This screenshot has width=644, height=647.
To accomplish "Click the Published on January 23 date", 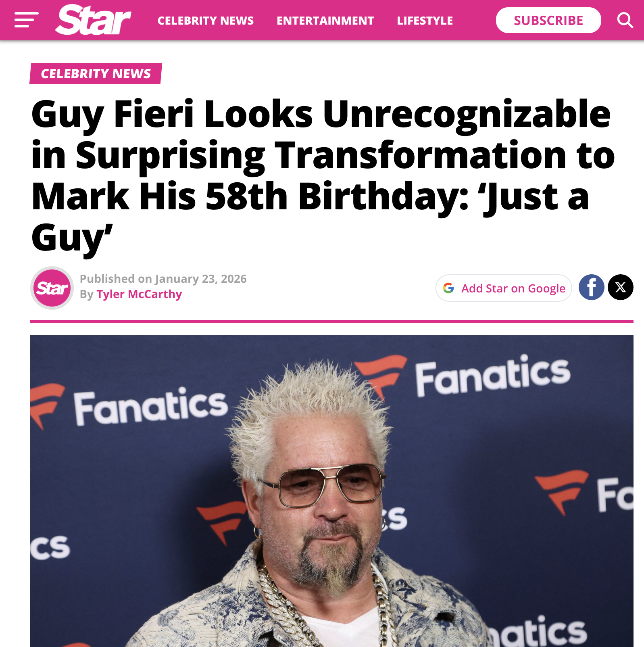I will click(163, 279).
